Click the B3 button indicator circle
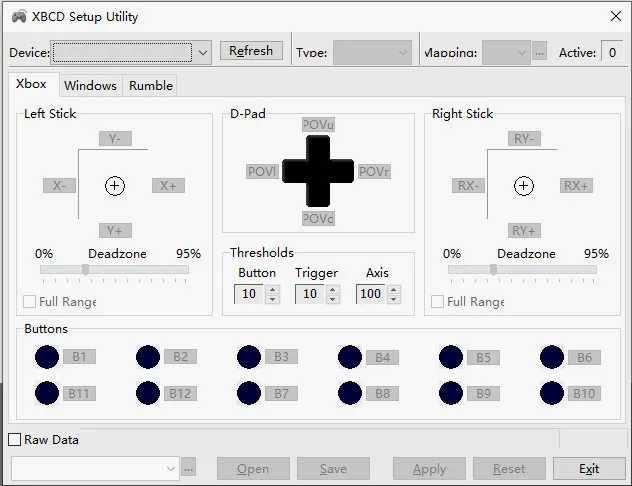This screenshot has height=486, width=632. coord(249,357)
